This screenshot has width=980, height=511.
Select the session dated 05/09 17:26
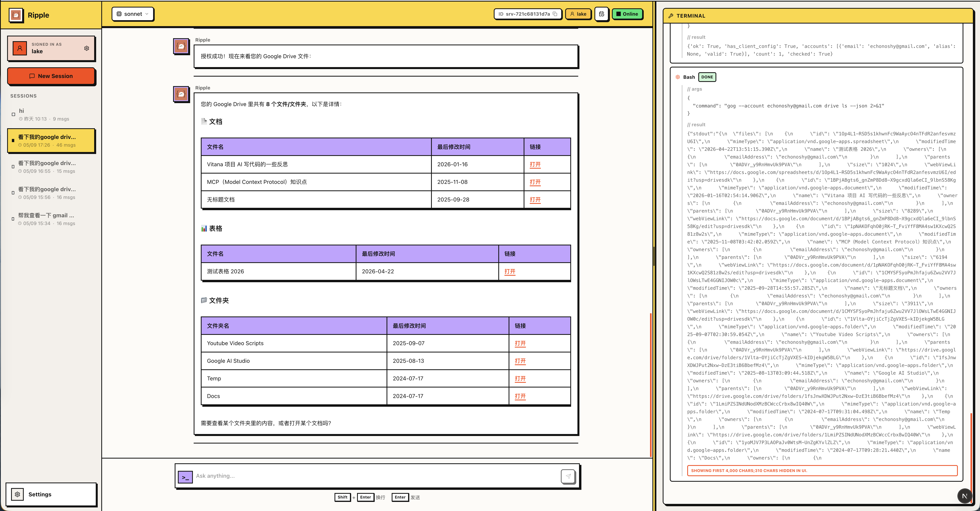coord(51,141)
